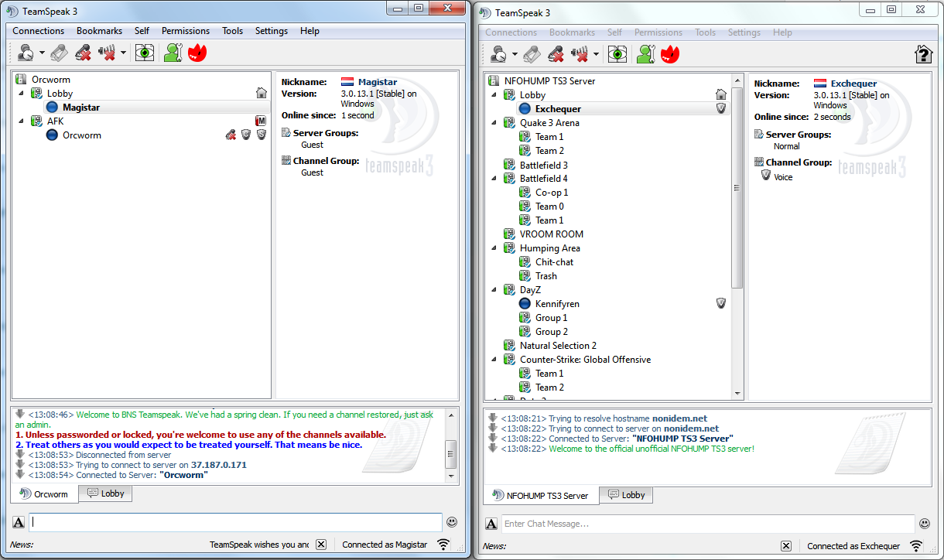Select VROOM ROOM channel
The height and width of the screenshot is (560, 944).
(552, 234)
